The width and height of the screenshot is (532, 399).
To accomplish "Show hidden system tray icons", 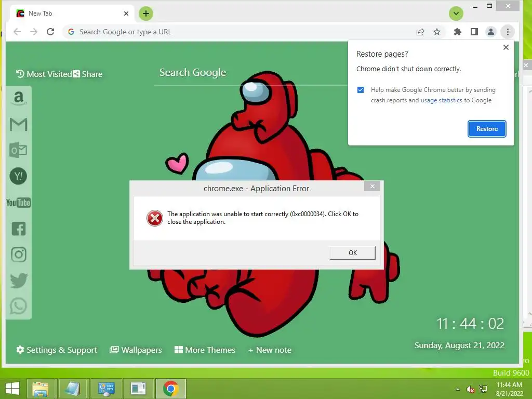I will pyautogui.click(x=458, y=389).
